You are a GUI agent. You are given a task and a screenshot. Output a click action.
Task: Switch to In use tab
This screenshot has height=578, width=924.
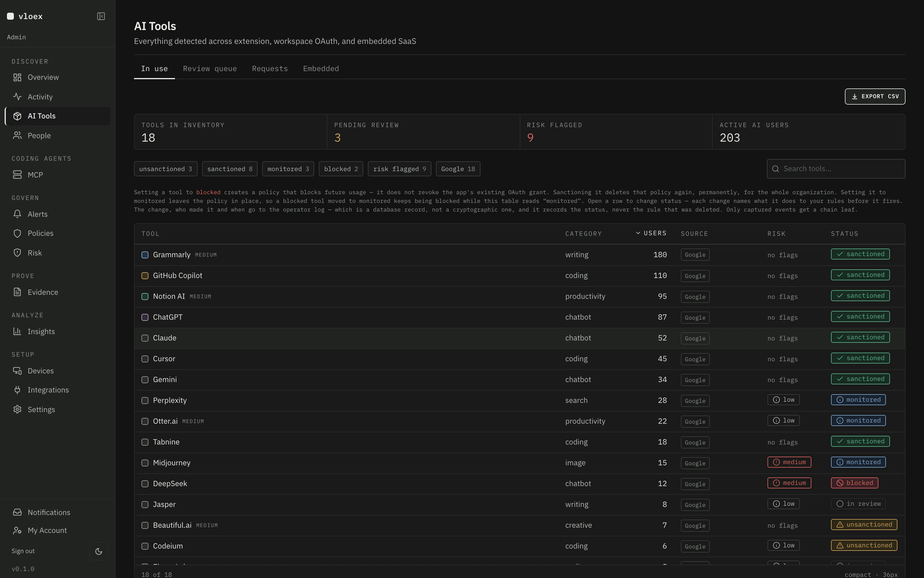pos(154,69)
